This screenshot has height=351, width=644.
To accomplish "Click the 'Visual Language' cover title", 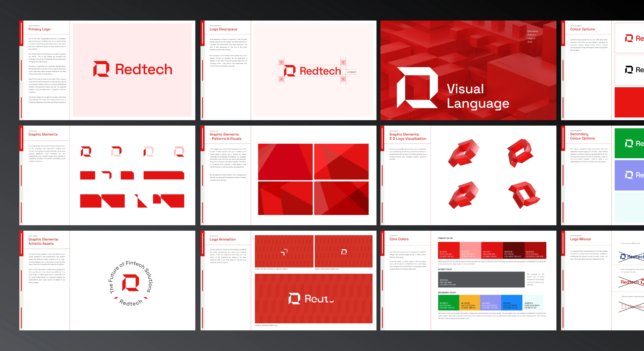I will 478,96.
